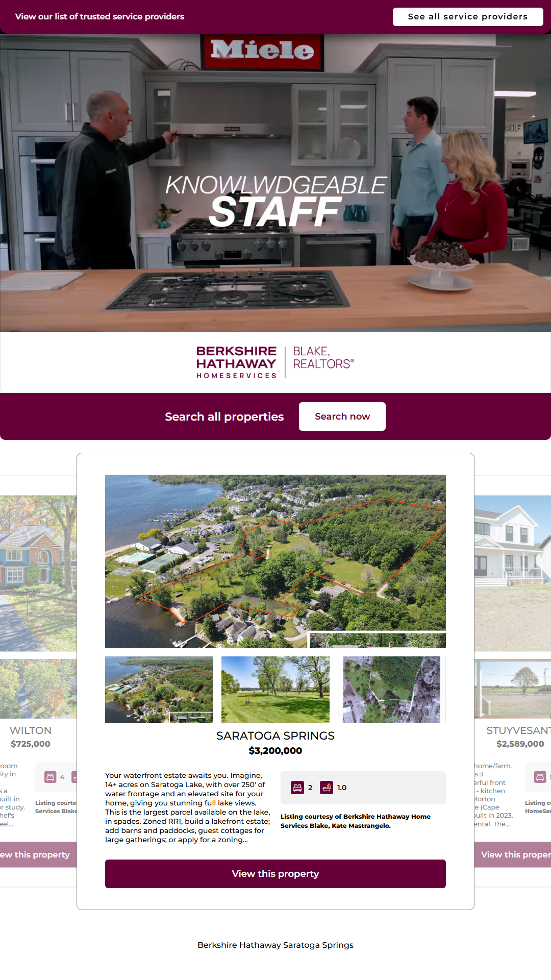Select the first aerial lake thumbnail
The image size is (551, 980).
click(x=159, y=690)
